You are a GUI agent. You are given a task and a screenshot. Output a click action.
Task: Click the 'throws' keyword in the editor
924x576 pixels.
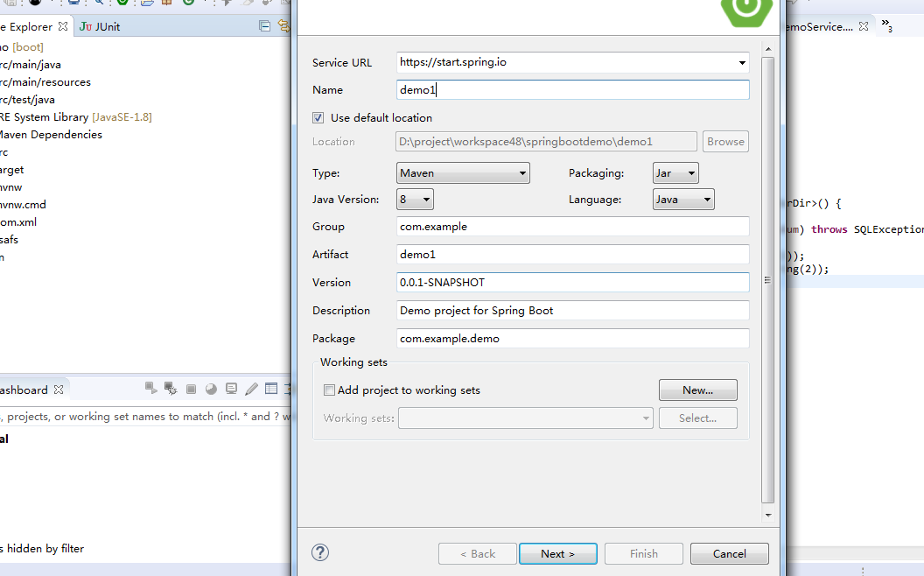pos(829,229)
